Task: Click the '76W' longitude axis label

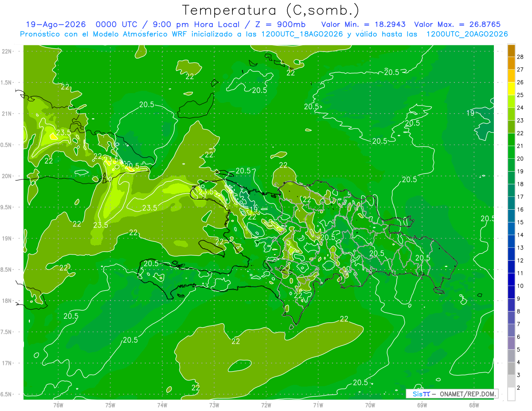Action: tap(58, 405)
